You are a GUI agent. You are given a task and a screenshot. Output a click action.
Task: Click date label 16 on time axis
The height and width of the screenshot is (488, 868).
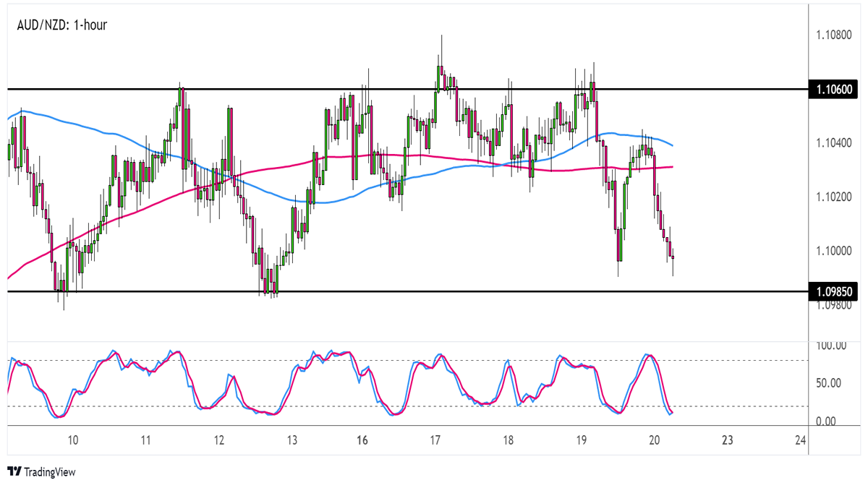click(x=362, y=440)
